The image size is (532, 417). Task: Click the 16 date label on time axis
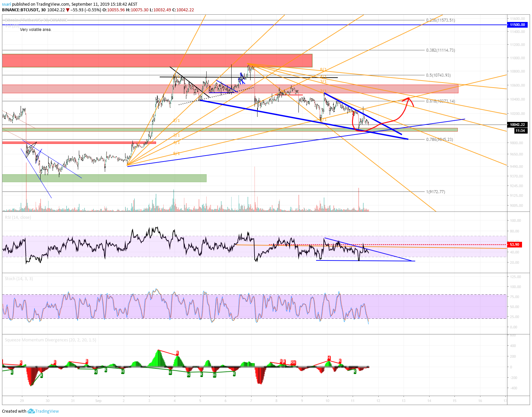[x=480, y=401]
